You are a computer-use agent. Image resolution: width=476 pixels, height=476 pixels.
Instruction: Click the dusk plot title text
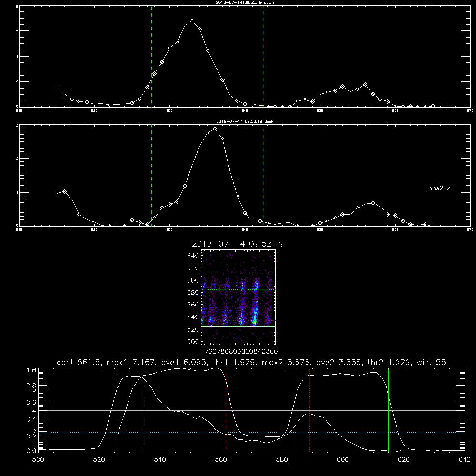[x=245, y=121]
